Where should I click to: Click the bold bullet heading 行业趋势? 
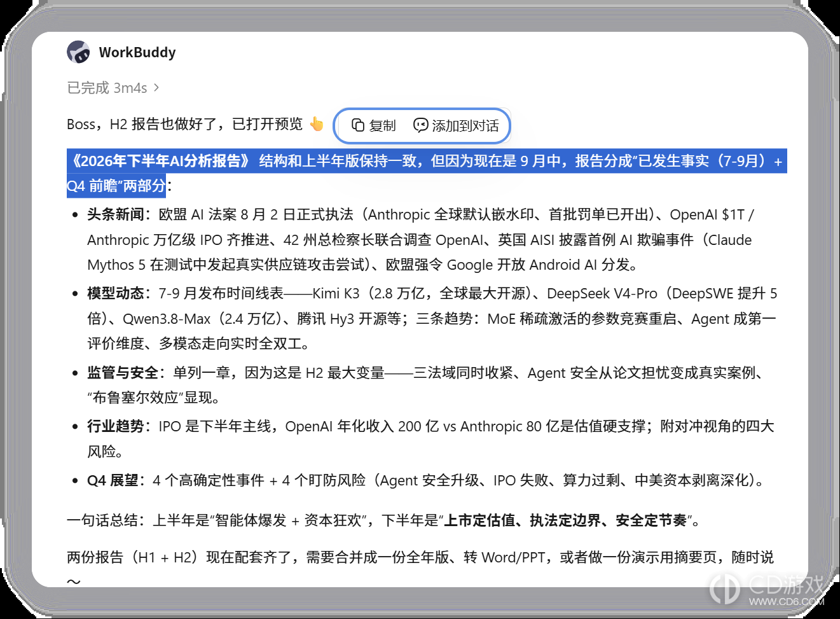pyautogui.click(x=116, y=426)
